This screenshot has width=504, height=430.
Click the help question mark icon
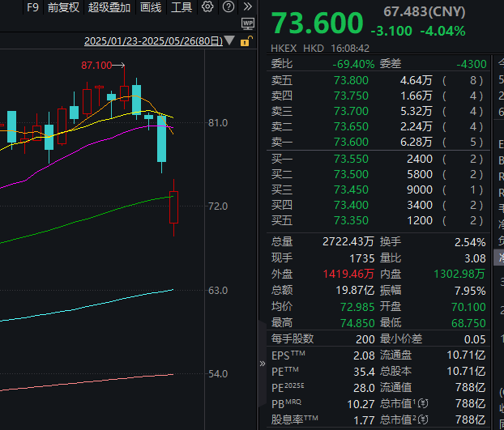coord(228,7)
